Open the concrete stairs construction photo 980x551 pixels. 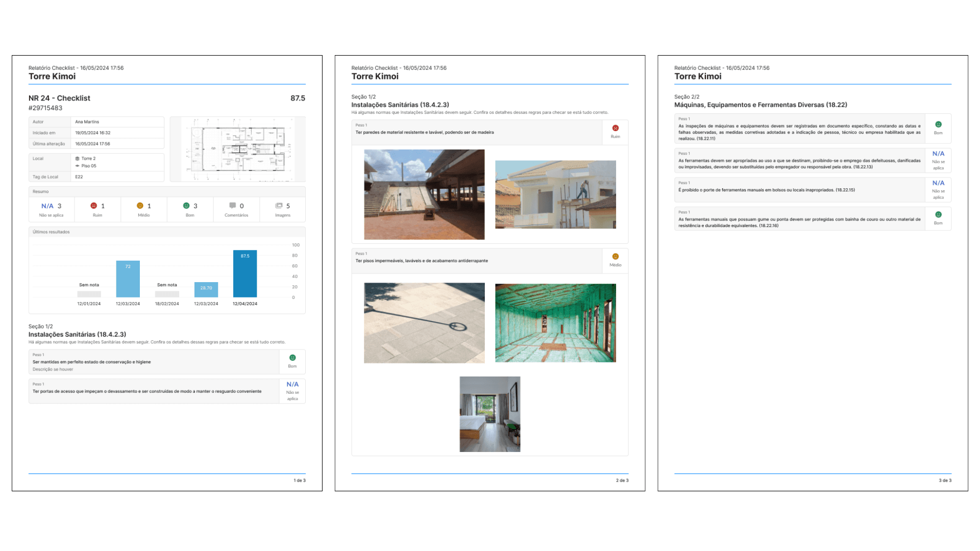424,194
